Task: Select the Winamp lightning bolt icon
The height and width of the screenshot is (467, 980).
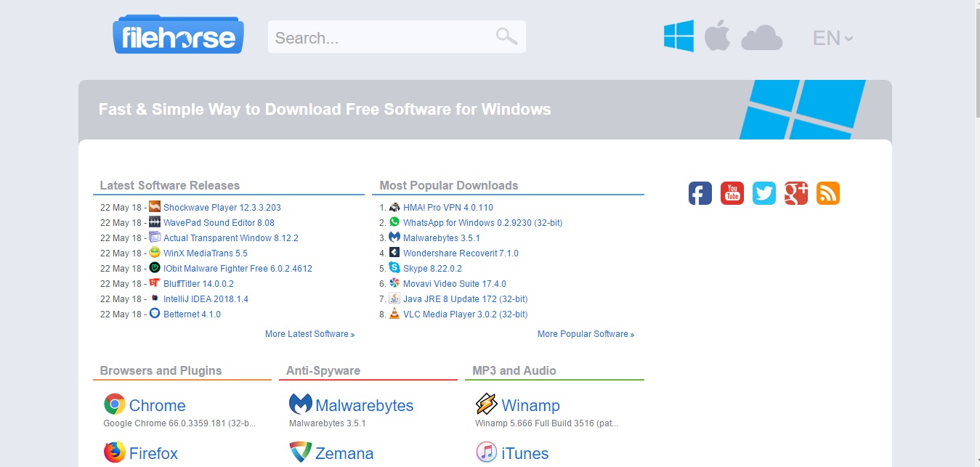Action: [x=485, y=403]
